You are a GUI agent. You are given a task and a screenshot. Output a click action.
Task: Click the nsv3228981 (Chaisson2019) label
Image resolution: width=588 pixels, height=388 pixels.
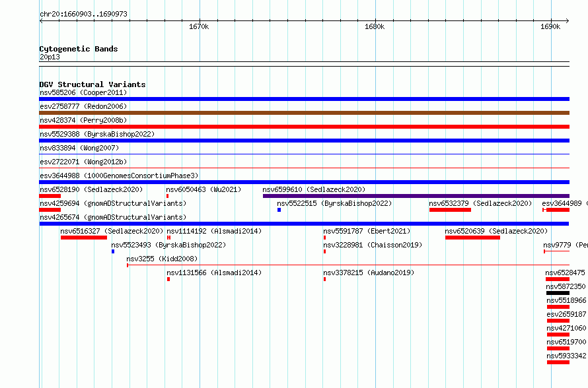click(x=373, y=245)
